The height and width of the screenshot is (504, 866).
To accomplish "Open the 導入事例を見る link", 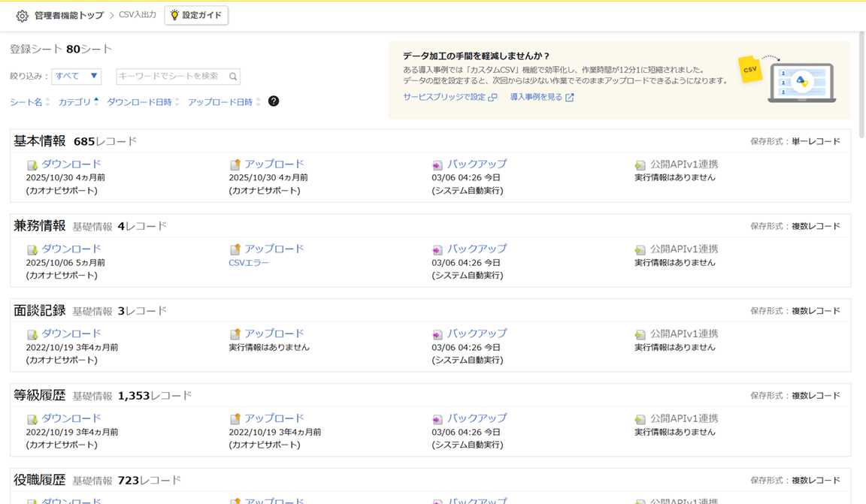I will tap(541, 97).
